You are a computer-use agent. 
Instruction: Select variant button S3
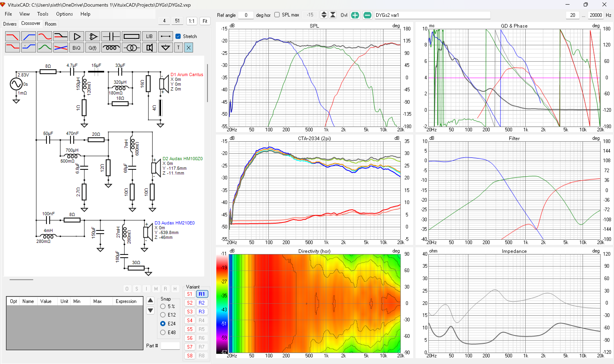pyautogui.click(x=190, y=312)
